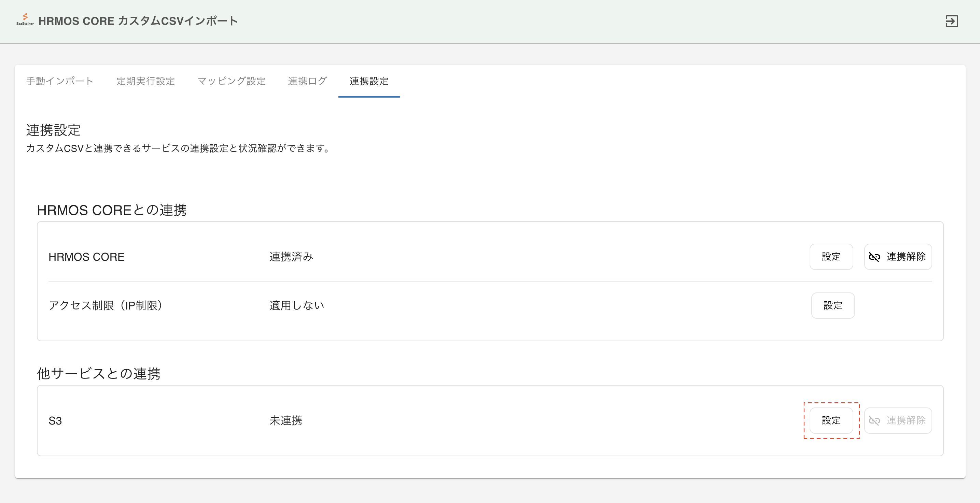Screen dimensions: 980x503
Task: Click the S3 service label
Action: [x=55, y=421]
